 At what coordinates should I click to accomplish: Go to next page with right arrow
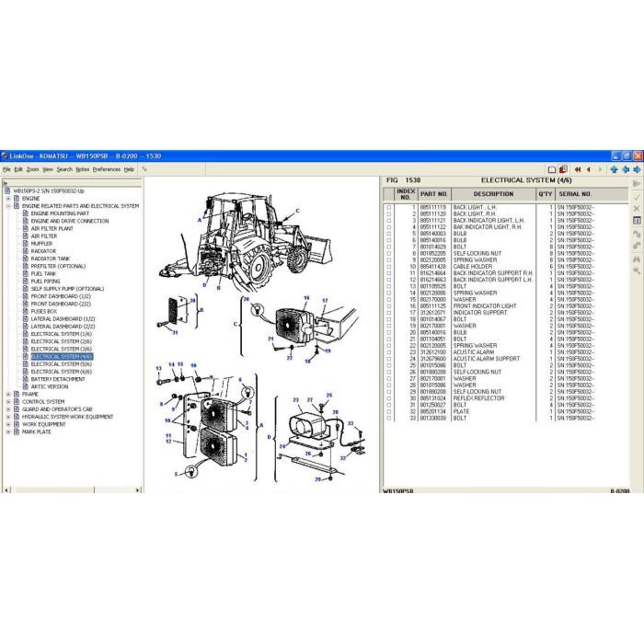[600, 169]
